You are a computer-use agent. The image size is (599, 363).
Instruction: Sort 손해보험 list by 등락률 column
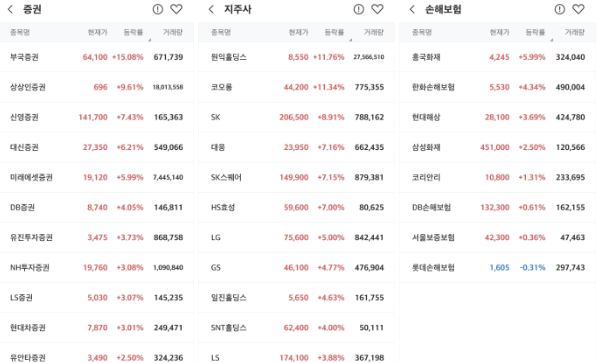coord(536,32)
